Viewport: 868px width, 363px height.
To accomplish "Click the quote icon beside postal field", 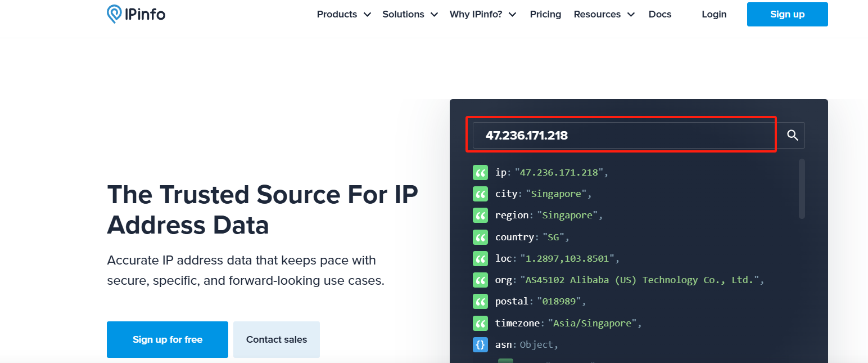I will (480, 302).
